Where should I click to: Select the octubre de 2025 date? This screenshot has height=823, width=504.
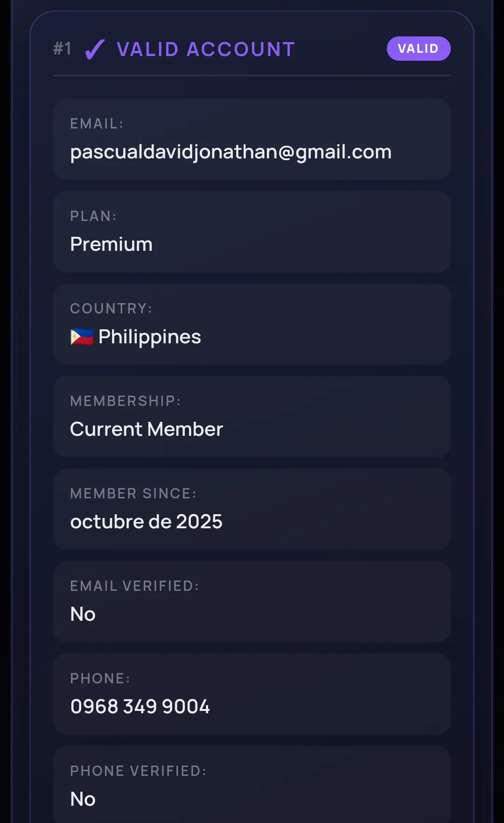tap(147, 522)
